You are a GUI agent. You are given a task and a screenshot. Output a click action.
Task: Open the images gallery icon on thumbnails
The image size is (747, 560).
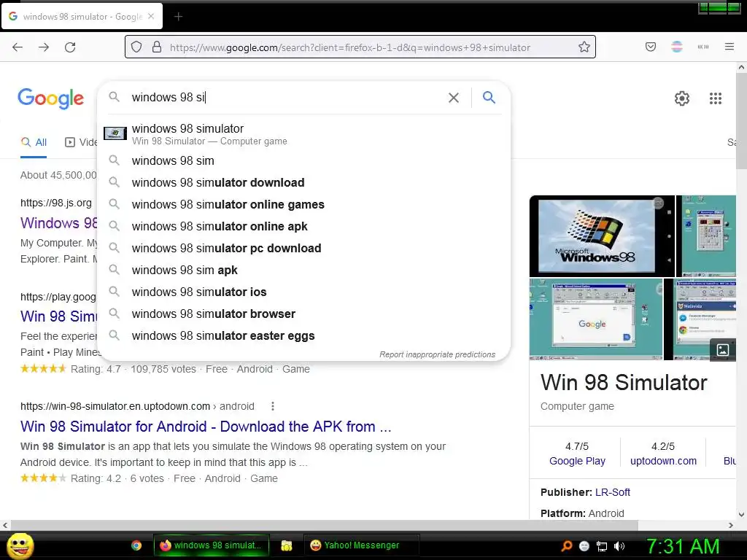(722, 350)
